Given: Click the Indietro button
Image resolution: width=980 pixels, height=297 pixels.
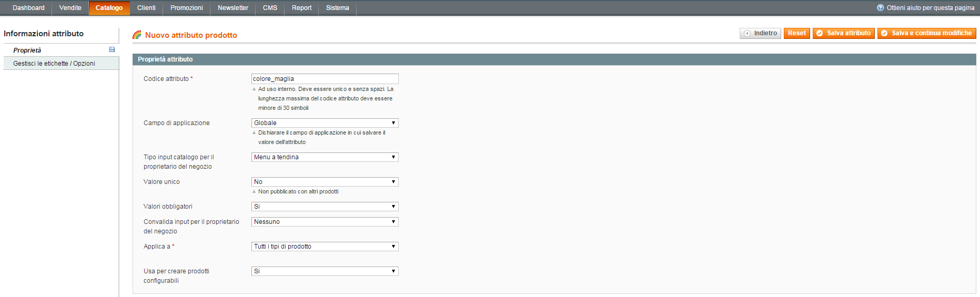Looking at the screenshot, I should (760, 33).
